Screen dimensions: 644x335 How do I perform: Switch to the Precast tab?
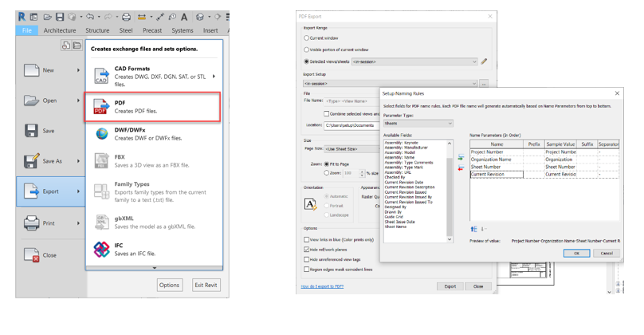[152, 30]
